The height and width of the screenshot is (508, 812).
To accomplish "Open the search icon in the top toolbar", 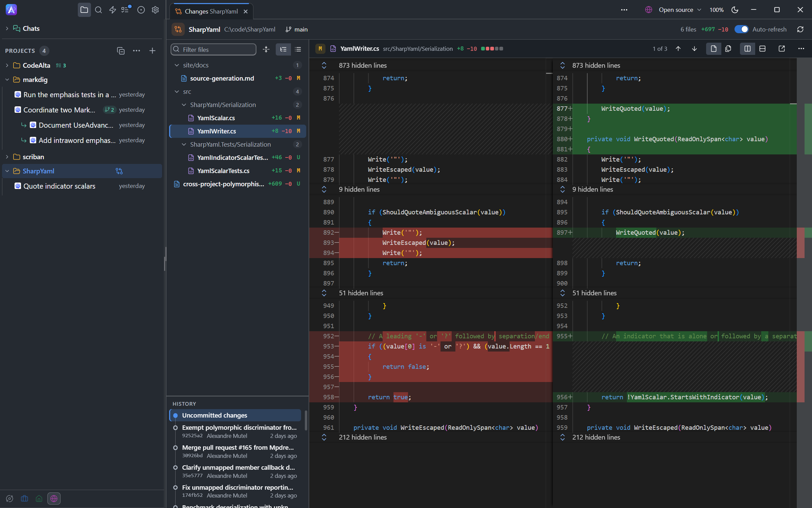I will [98, 10].
